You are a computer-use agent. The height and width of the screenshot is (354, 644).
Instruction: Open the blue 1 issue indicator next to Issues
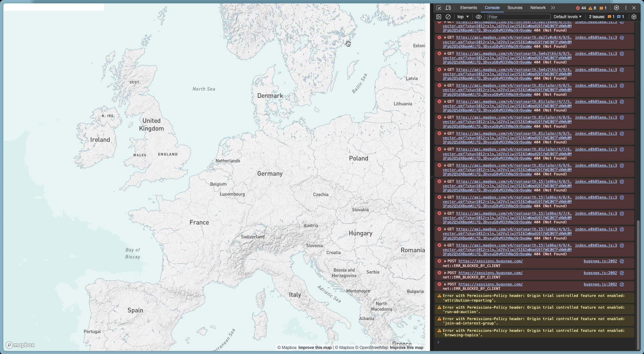pyautogui.click(x=621, y=17)
